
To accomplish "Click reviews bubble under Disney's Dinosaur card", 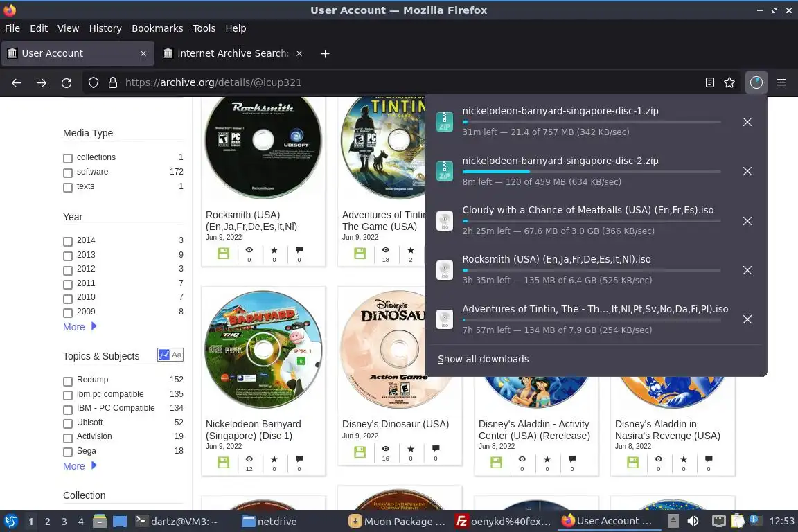I will pyautogui.click(x=436, y=448).
